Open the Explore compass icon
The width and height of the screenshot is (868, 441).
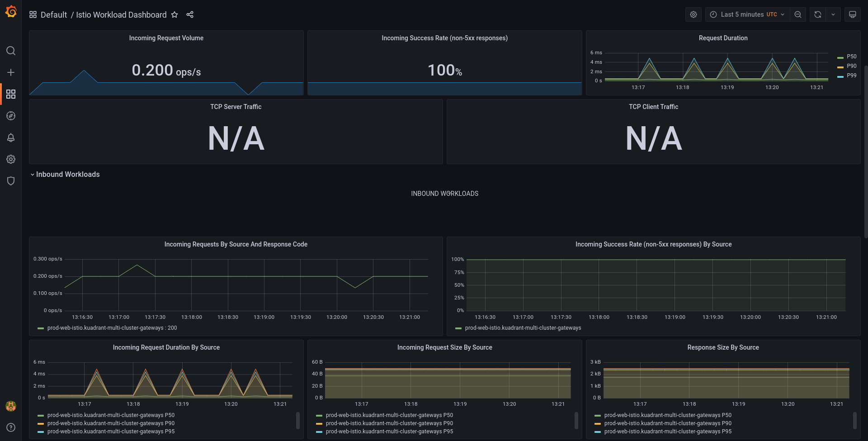tap(11, 116)
